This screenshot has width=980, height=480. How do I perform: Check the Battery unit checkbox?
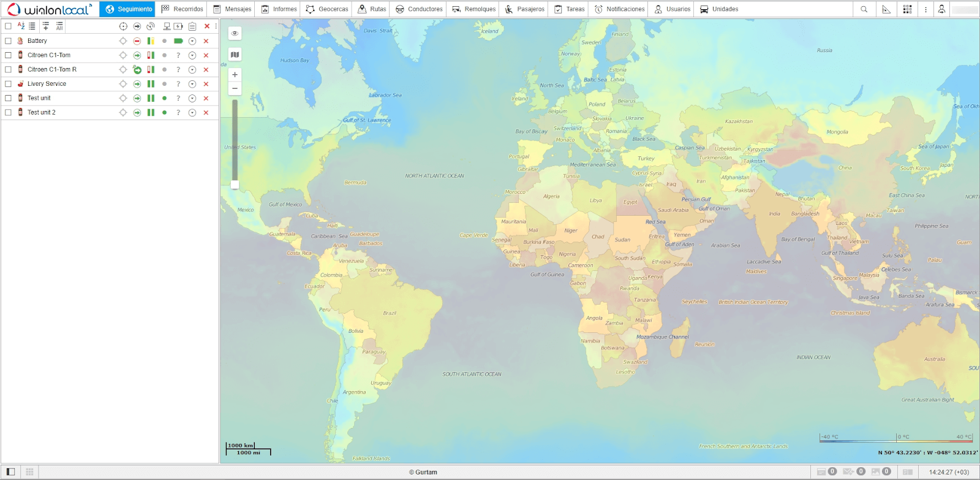(9, 41)
